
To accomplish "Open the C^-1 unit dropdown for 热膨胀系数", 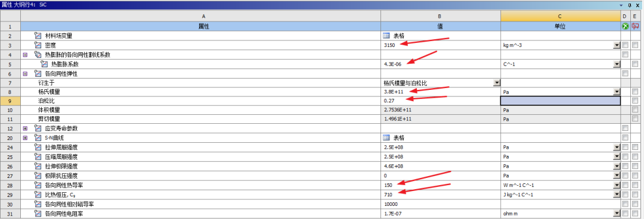I will [617, 64].
